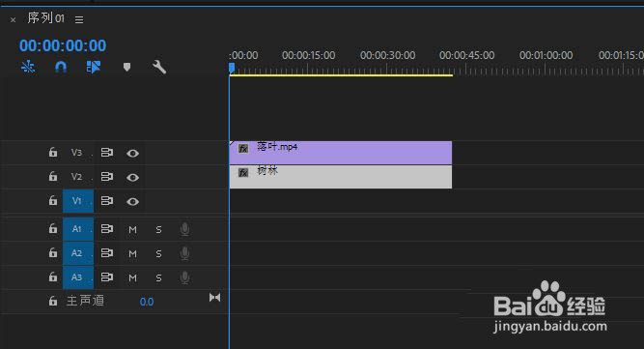
Task: Click ruler at 00:00:30:00
Action: coord(388,55)
